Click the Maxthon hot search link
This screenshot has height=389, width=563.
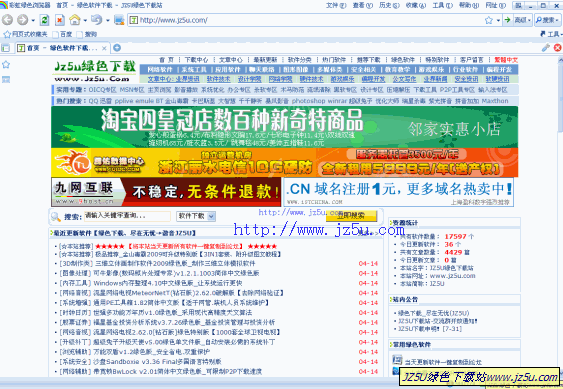(x=495, y=101)
